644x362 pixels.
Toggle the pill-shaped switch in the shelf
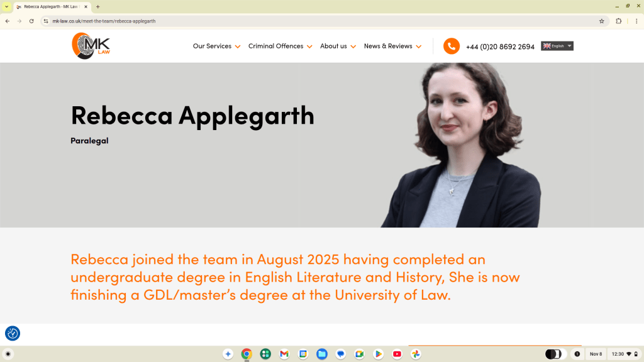click(553, 354)
